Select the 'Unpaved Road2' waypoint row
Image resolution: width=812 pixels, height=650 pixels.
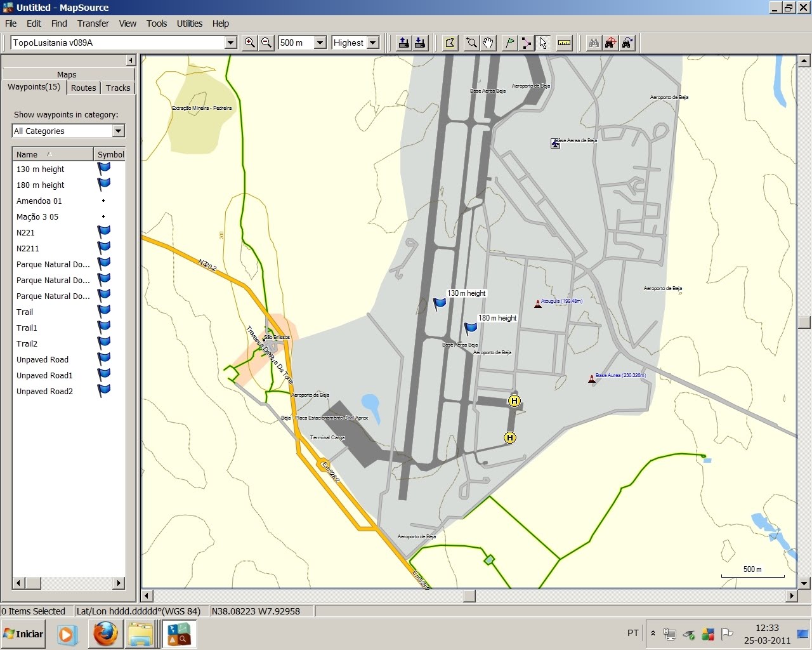click(69, 391)
